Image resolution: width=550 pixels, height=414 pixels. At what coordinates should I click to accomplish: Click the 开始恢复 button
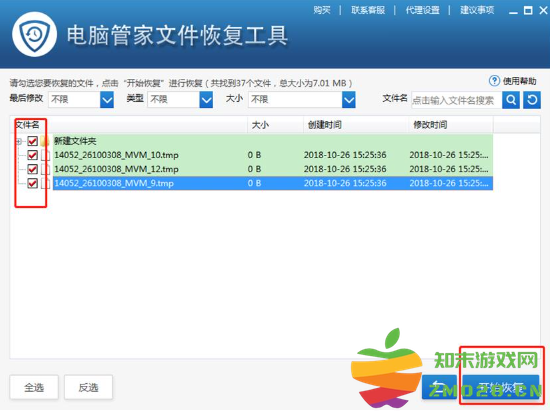pyautogui.click(x=501, y=387)
